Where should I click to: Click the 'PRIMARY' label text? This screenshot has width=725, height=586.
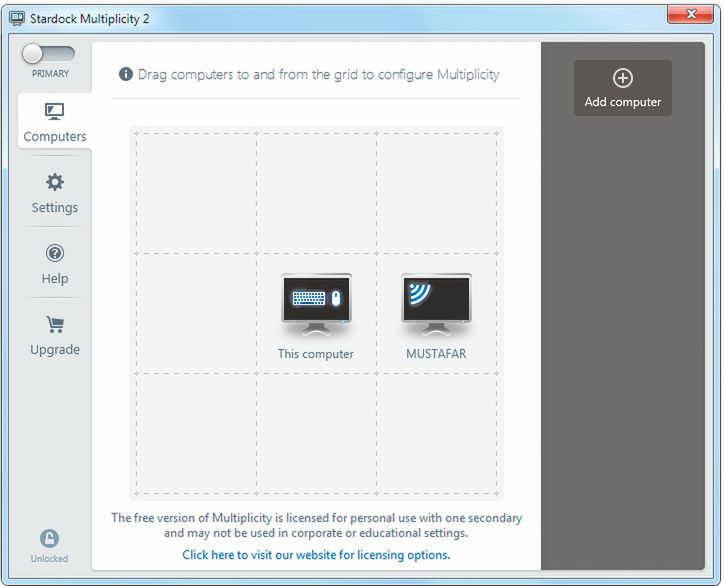(50, 74)
